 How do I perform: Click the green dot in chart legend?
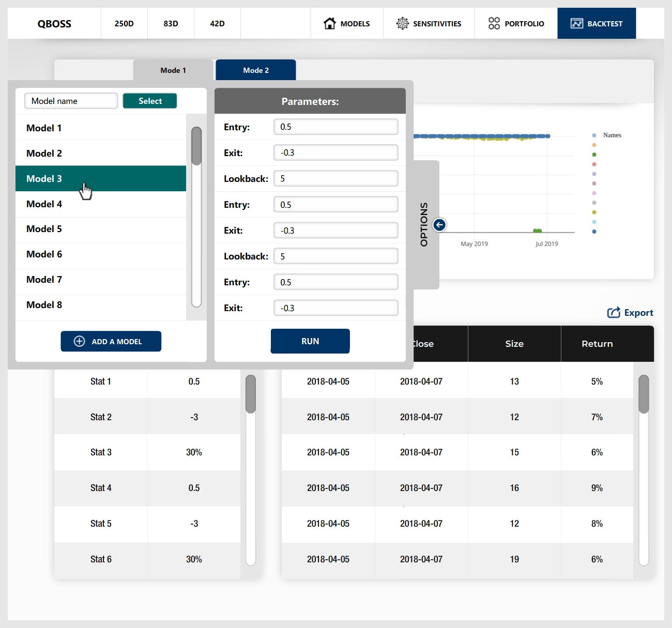[594, 155]
